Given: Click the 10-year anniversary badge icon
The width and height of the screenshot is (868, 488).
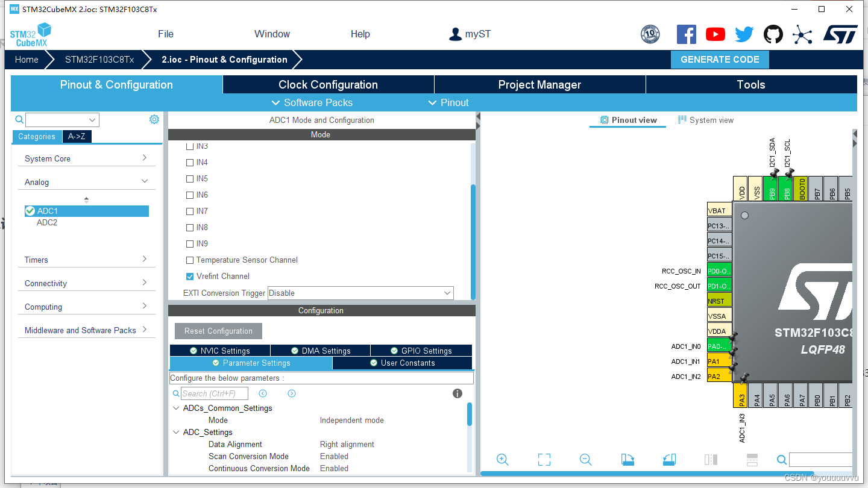Looking at the screenshot, I should coord(650,34).
